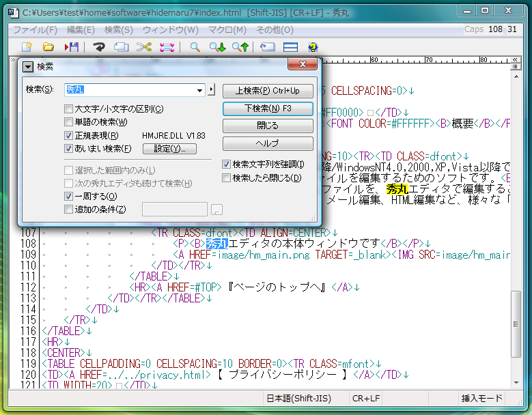
Task: Click the small right-arrow button beside search box
Action: click(211, 90)
